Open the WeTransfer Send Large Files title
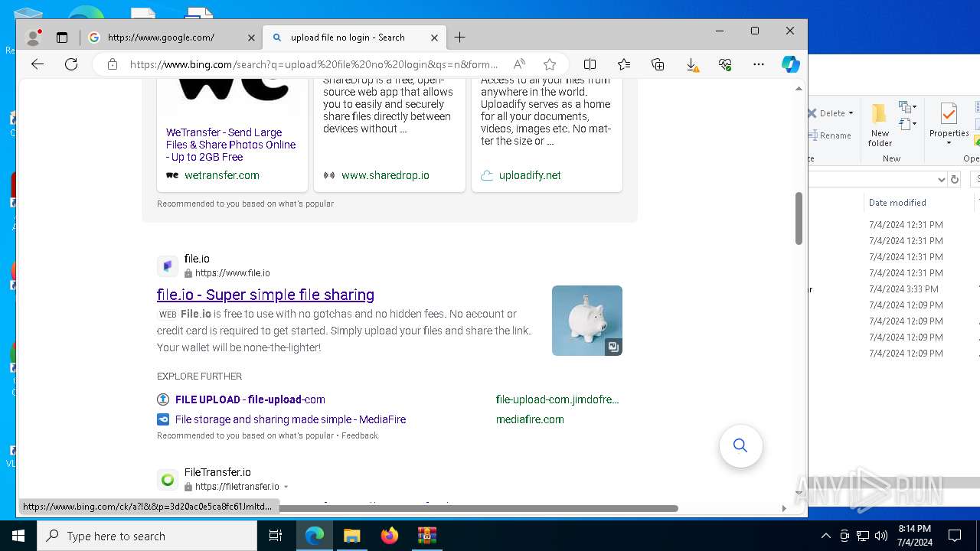Viewport: 980px width, 551px height. [231, 145]
